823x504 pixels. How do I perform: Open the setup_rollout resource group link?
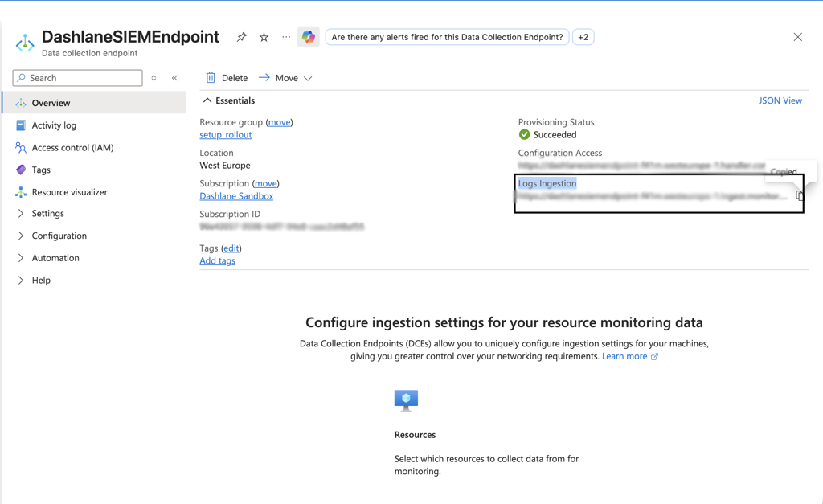click(x=226, y=135)
